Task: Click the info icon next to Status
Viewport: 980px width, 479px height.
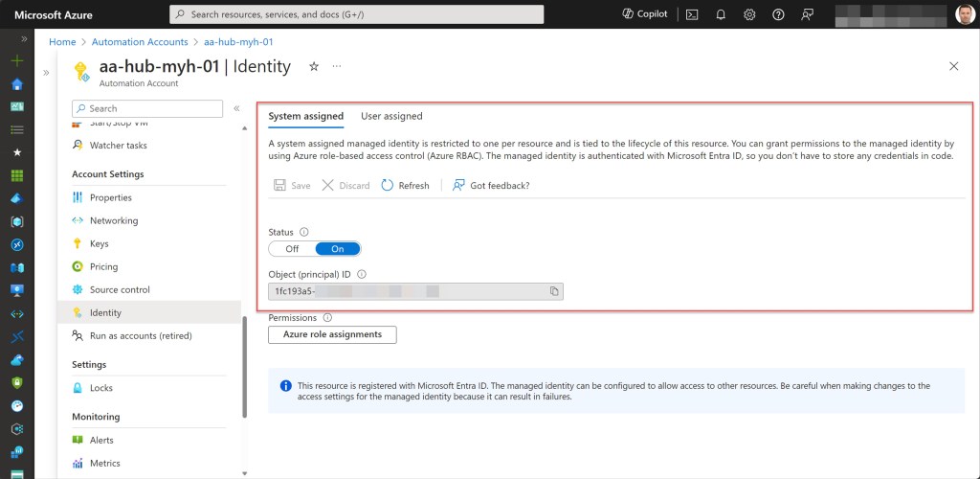Action: (x=304, y=232)
